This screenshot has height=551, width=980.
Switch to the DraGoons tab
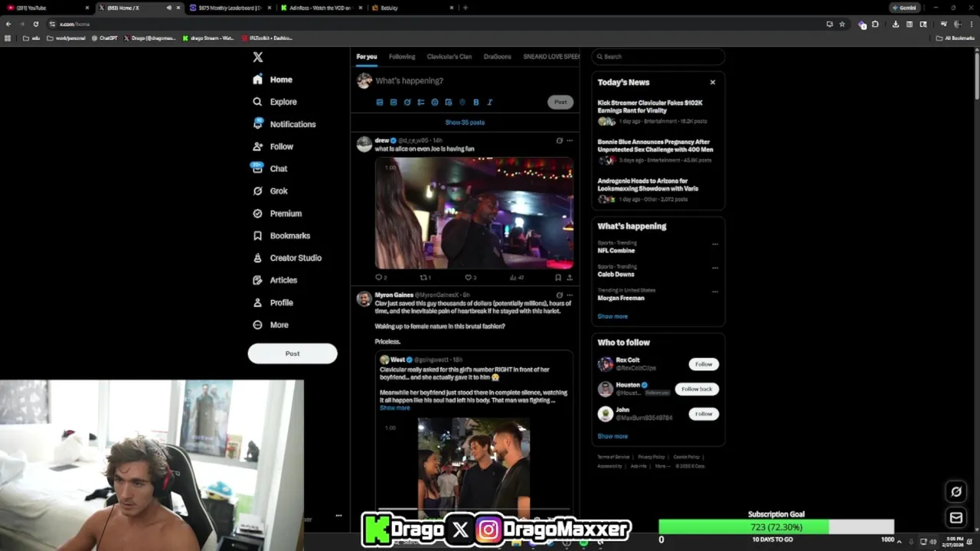click(x=498, y=57)
